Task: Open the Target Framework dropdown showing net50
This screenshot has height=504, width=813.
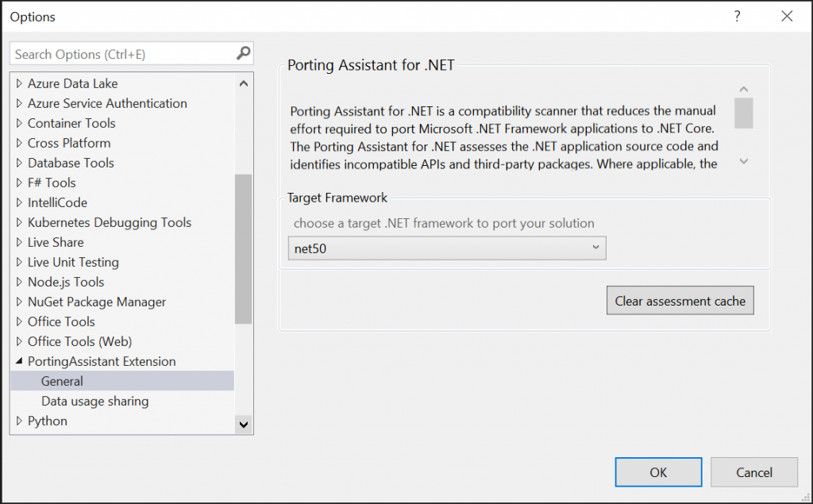Action: click(595, 248)
